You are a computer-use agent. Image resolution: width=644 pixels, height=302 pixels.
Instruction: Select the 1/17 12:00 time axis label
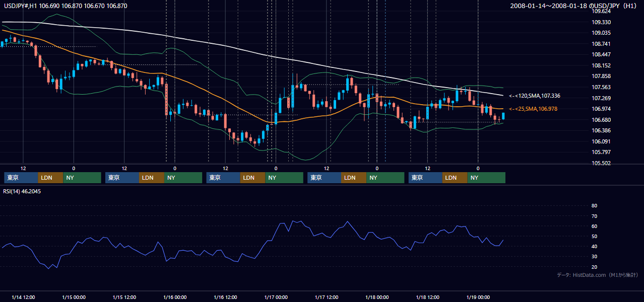pos(327,297)
